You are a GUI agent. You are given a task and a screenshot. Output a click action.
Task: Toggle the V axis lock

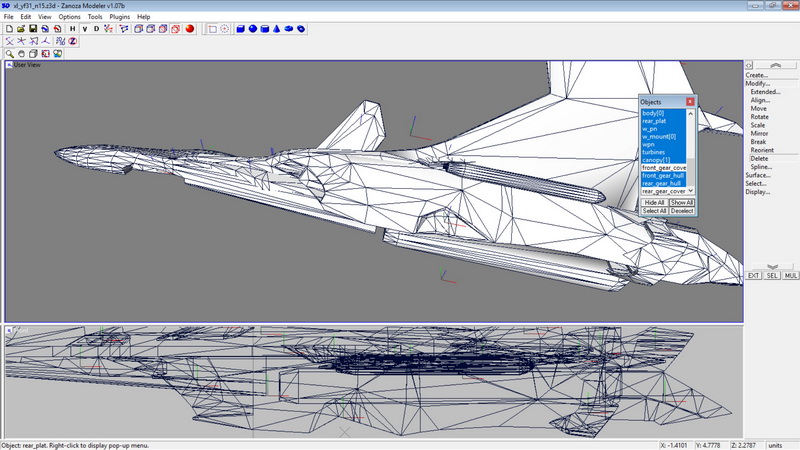[x=85, y=29]
